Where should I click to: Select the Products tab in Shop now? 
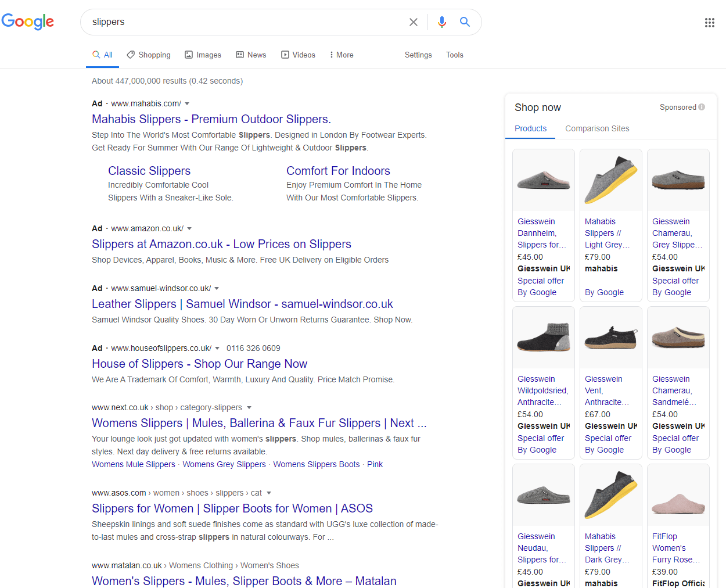tap(530, 128)
